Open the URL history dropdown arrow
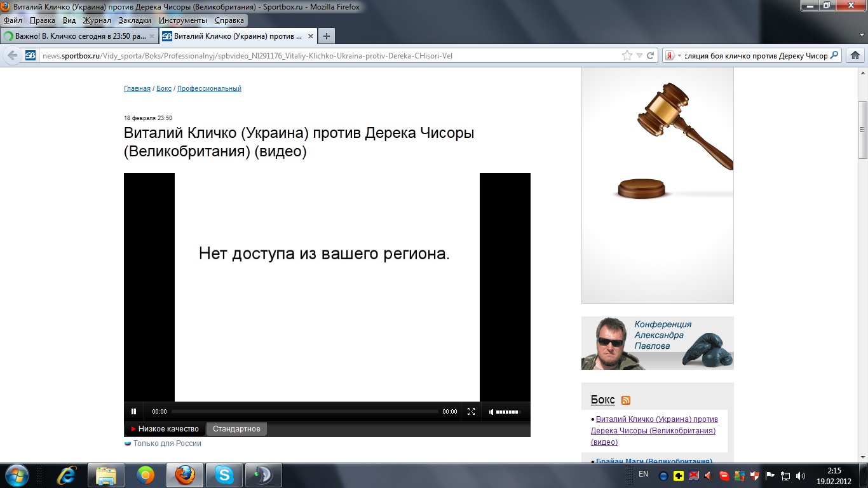 pyautogui.click(x=639, y=56)
